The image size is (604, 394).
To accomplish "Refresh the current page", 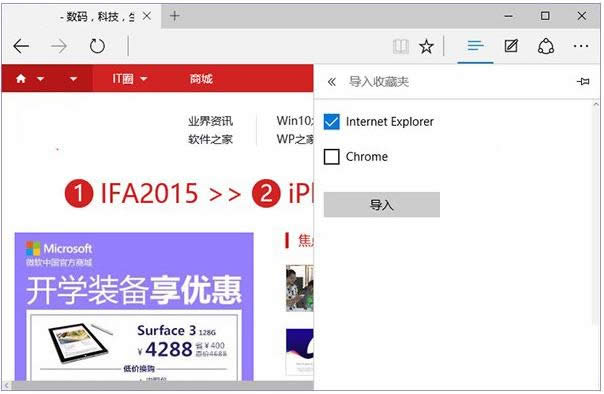I will pyautogui.click(x=97, y=46).
